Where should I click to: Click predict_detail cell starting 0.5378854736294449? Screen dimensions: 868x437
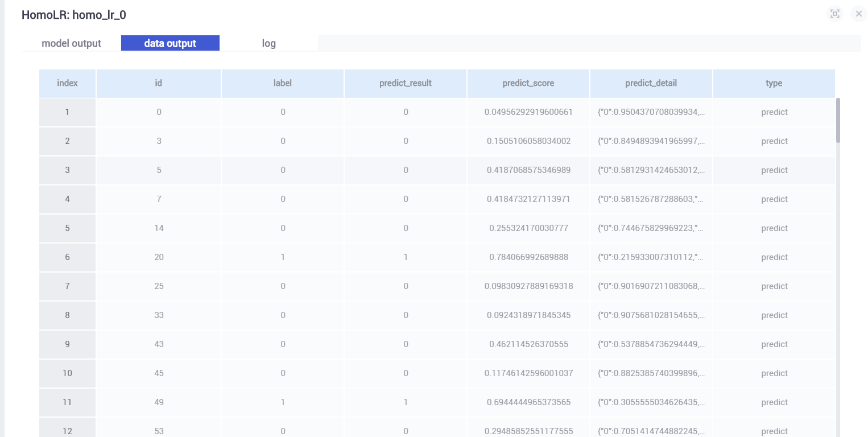tap(651, 344)
